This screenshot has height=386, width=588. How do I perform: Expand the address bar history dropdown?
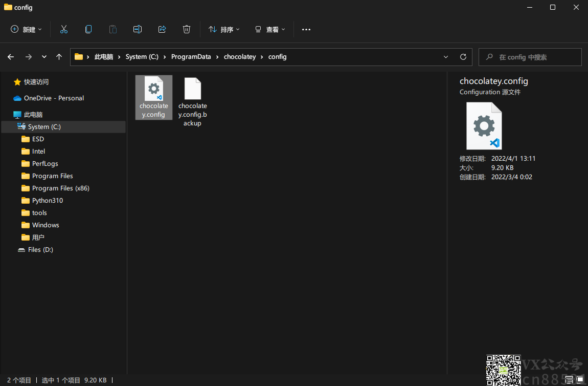click(x=446, y=57)
